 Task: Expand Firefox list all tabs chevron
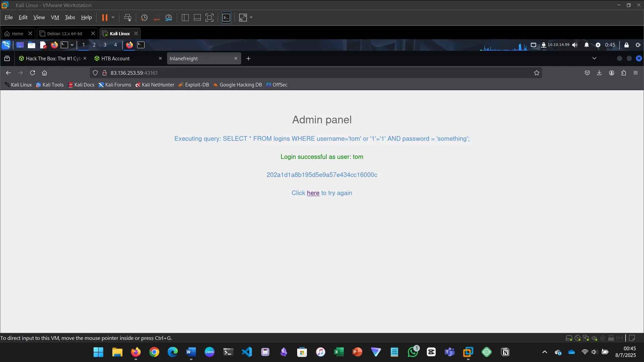(594, 58)
